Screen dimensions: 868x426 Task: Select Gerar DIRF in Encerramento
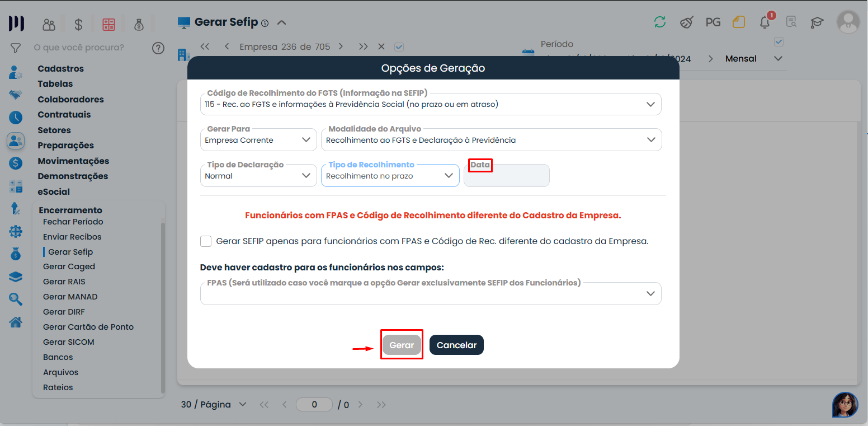point(64,312)
